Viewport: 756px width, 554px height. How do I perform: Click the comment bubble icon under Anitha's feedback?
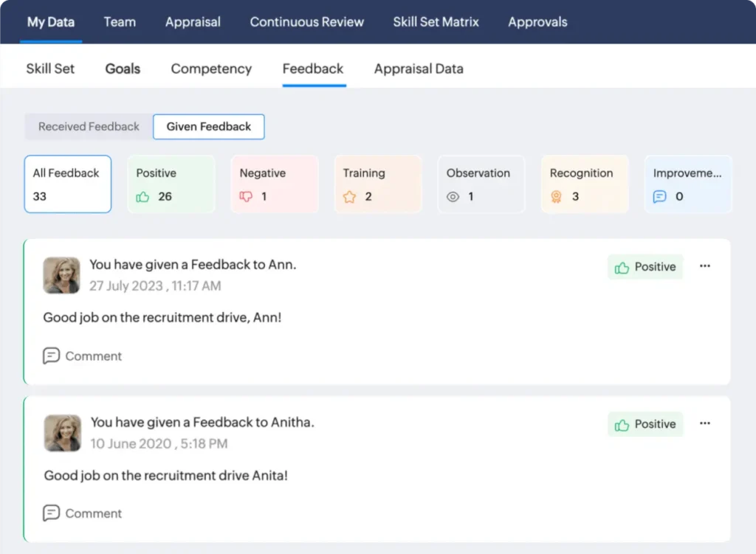(x=51, y=513)
